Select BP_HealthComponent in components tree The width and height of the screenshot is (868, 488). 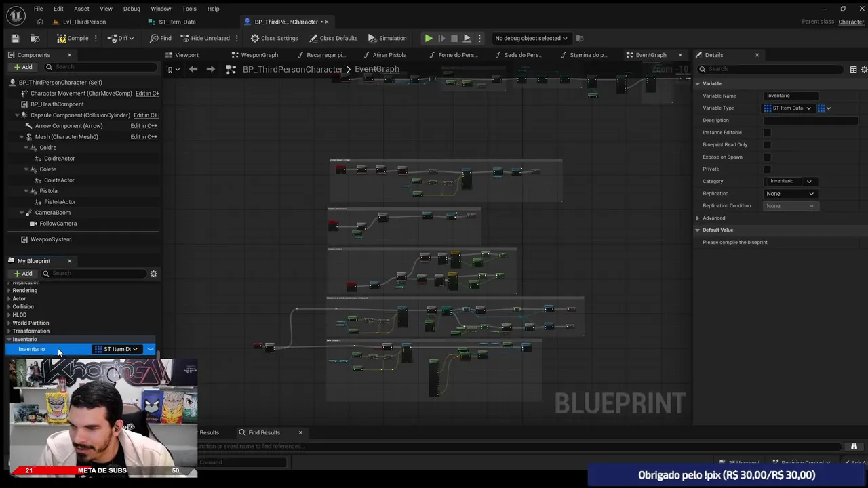(x=57, y=104)
